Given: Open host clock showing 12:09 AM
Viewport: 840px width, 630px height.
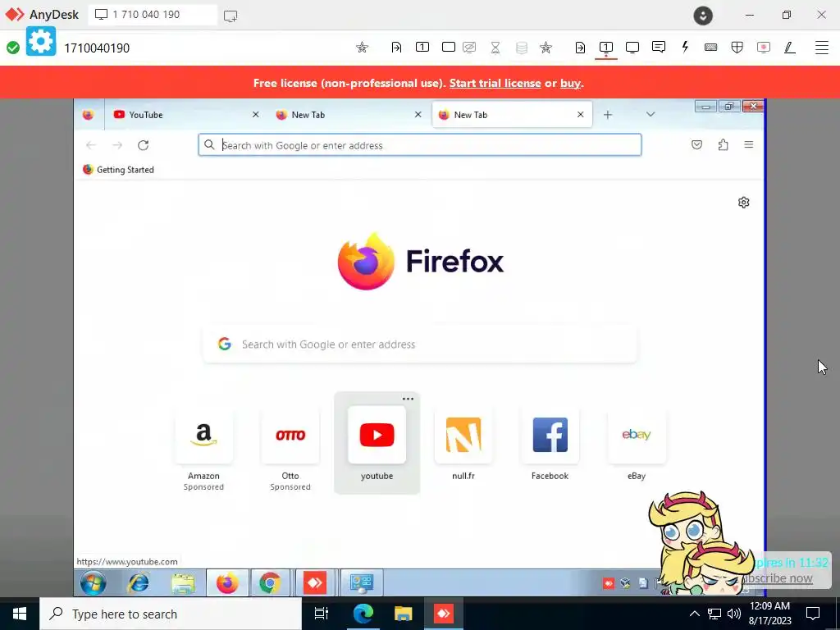Looking at the screenshot, I should (769, 614).
